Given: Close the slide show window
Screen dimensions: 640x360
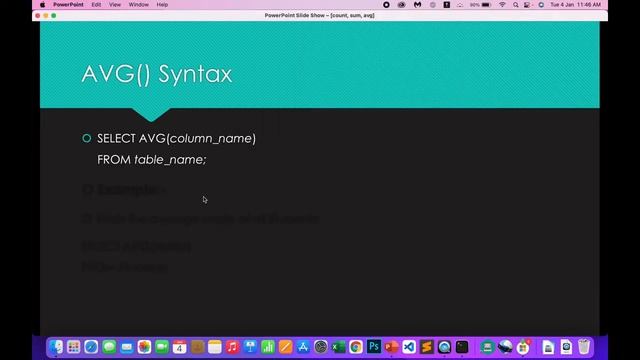Looking at the screenshot, I should [38, 16].
